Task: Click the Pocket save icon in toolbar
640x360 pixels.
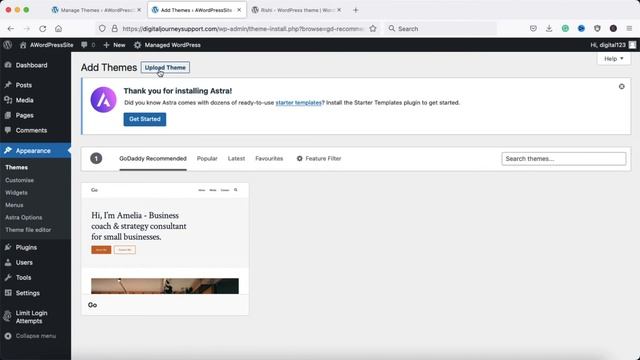Action: point(533,29)
